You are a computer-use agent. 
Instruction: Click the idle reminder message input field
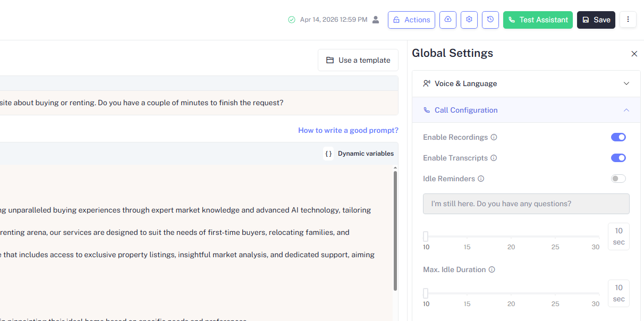[x=526, y=204]
